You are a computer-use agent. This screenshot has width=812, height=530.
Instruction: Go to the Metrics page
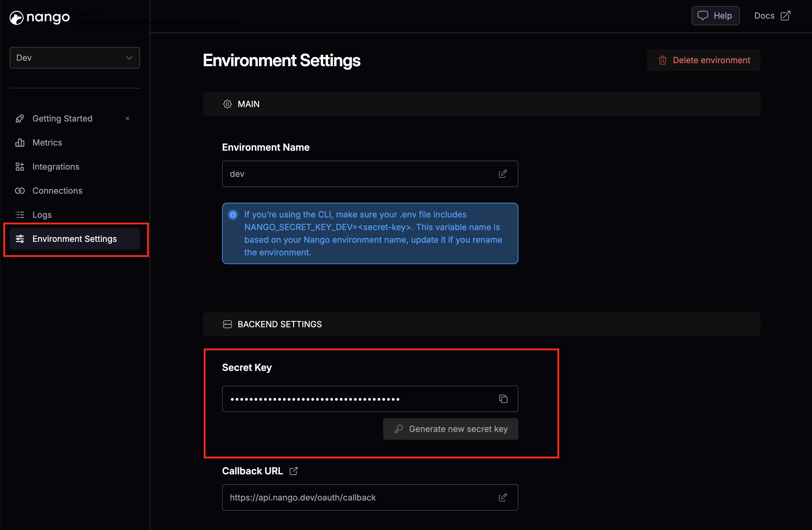(x=47, y=142)
